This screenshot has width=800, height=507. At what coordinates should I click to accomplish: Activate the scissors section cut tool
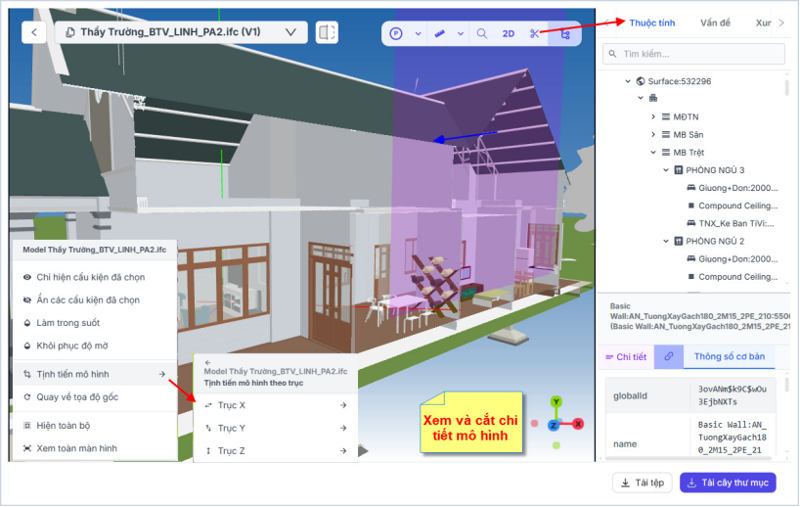point(534,34)
